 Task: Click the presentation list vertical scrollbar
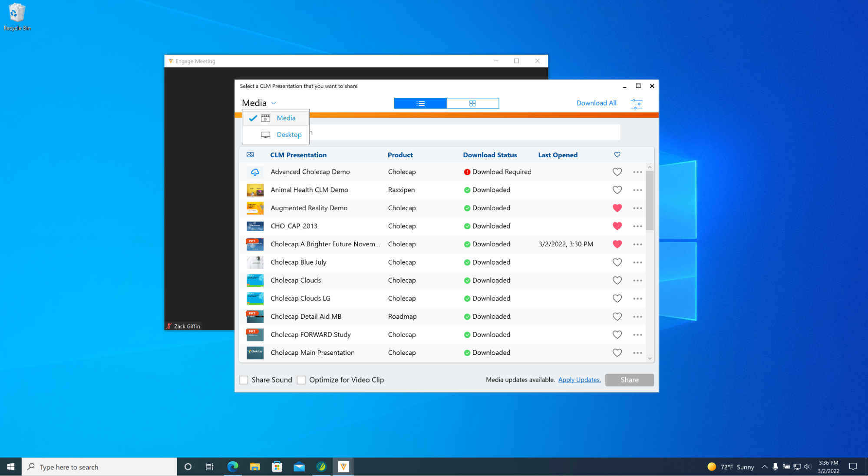tap(650, 200)
